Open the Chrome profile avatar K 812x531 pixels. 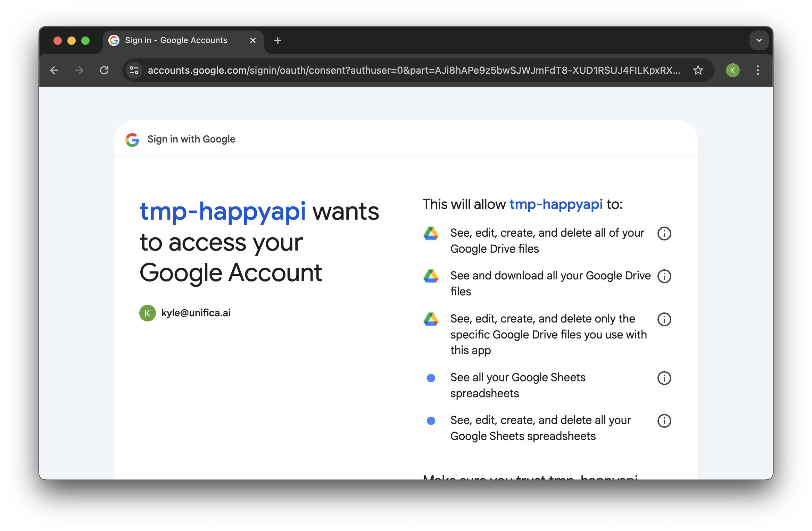[x=732, y=71]
